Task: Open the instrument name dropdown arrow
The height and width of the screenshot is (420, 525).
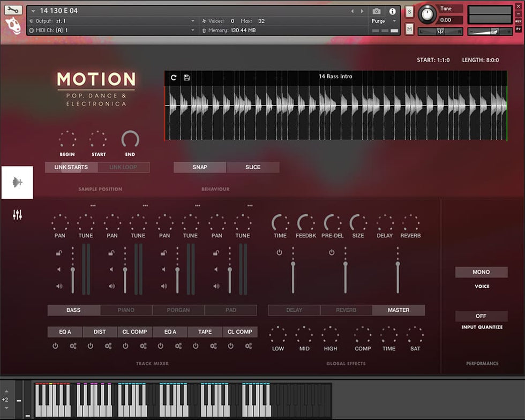Action: [34, 11]
